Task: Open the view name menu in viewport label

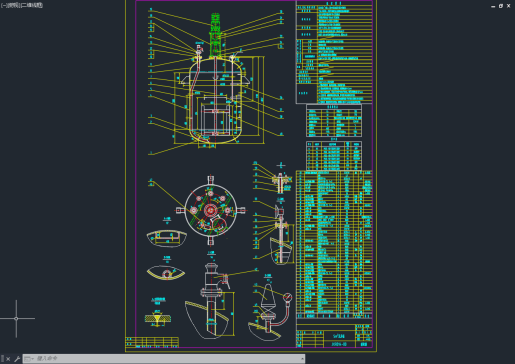Action: pyautogui.click(x=13, y=5)
